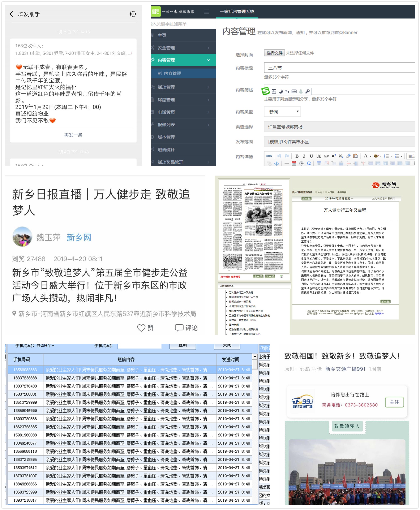The width and height of the screenshot is (420, 510).
Task: Click the 再发一条 resend link
Action: pos(73,135)
